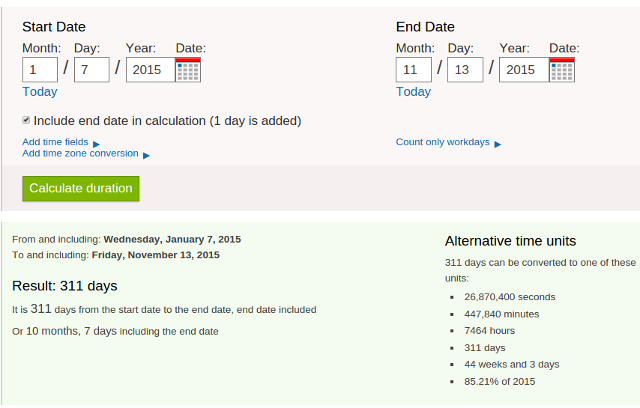The width and height of the screenshot is (640, 408).
Task: Open the Start Date calendar picker icon
Action: [x=188, y=70]
